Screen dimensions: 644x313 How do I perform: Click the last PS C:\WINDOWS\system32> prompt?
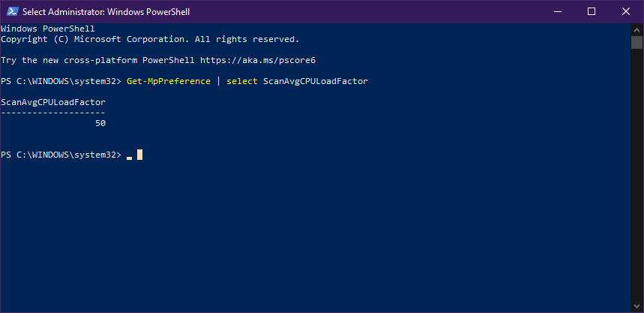tap(61, 155)
